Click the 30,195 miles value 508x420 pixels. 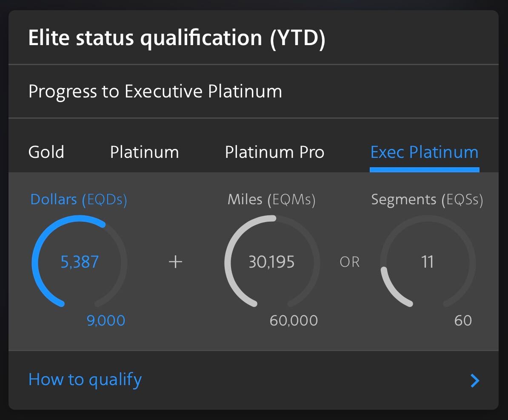click(271, 262)
